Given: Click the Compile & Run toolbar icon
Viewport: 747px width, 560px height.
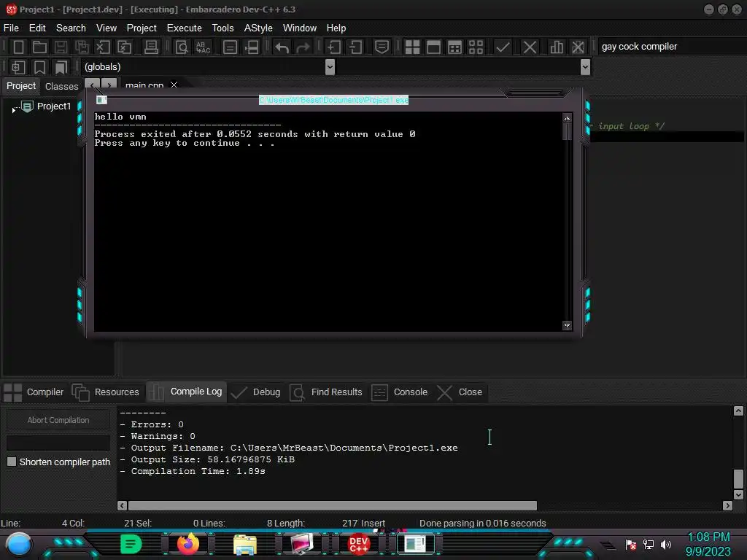Looking at the screenshot, I should (454, 47).
